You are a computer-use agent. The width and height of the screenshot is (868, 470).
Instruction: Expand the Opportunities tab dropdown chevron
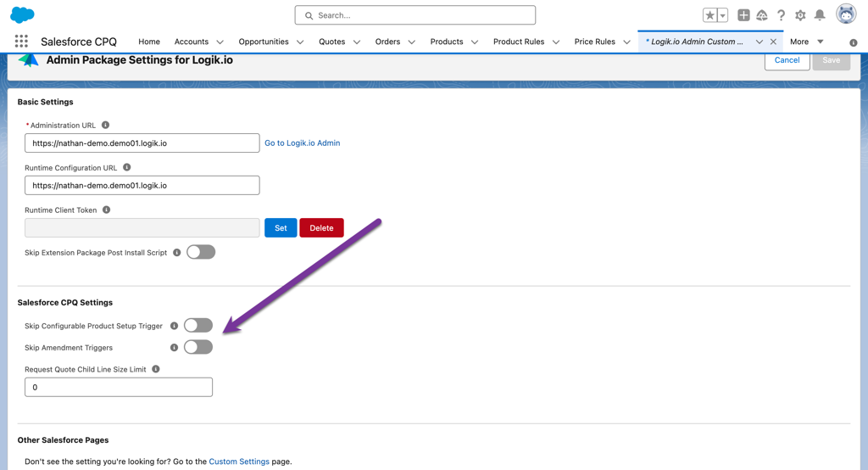pos(300,42)
